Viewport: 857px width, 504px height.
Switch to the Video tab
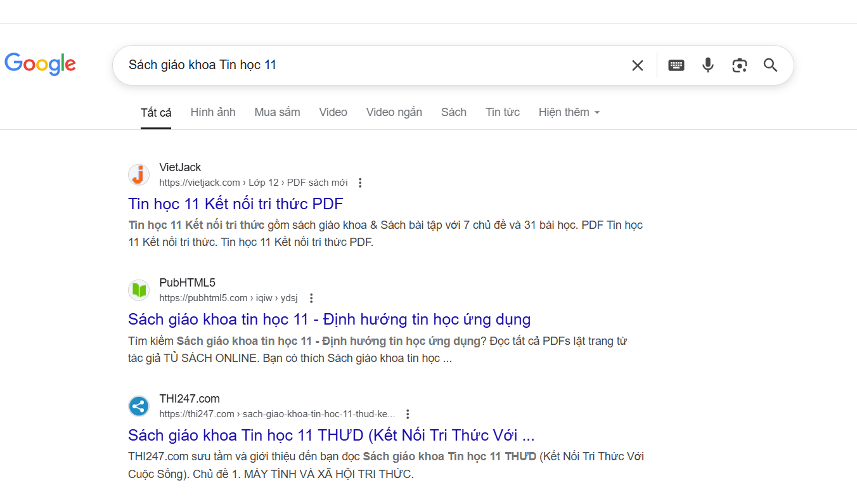[x=333, y=112]
